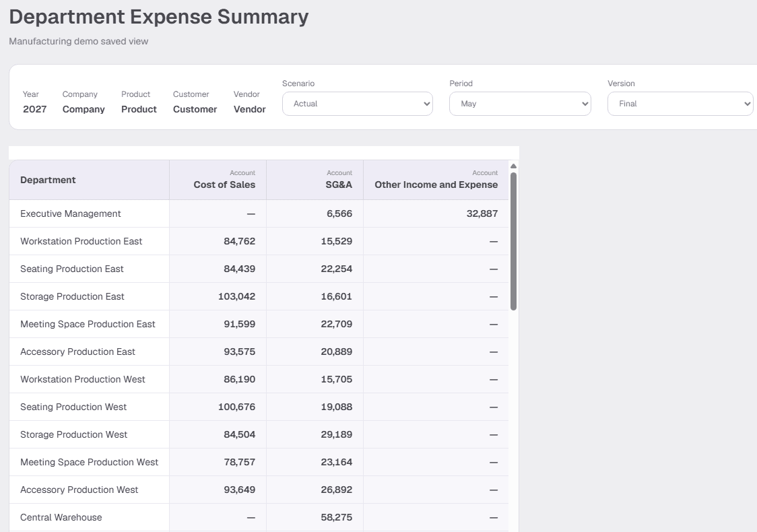Select the Seating Production West row label
Viewport: 757px width, 532px height.
pyautogui.click(x=73, y=407)
